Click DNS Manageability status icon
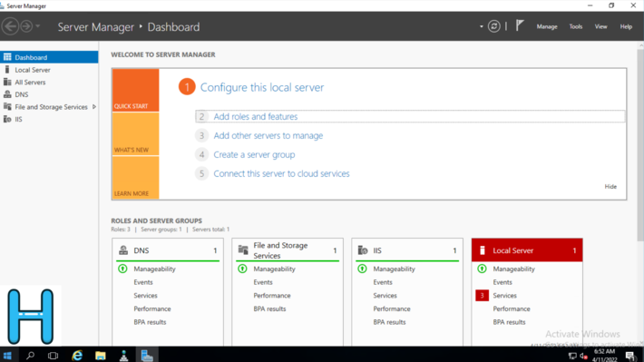The height and width of the screenshot is (362, 644). [122, 269]
